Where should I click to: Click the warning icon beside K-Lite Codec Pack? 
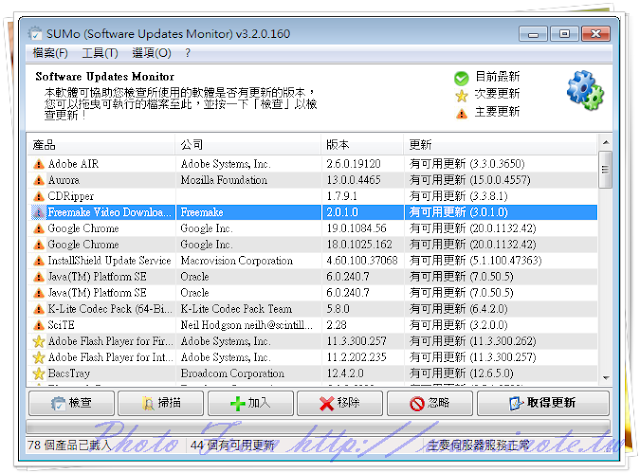pos(39,309)
